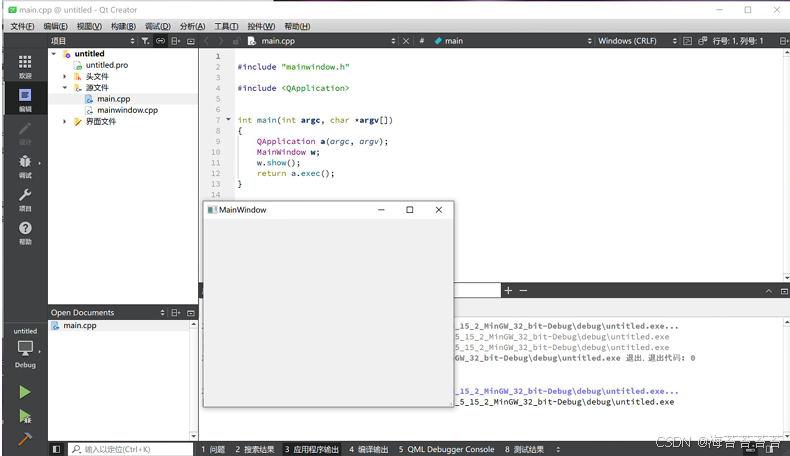Open the Build menu

click(123, 26)
